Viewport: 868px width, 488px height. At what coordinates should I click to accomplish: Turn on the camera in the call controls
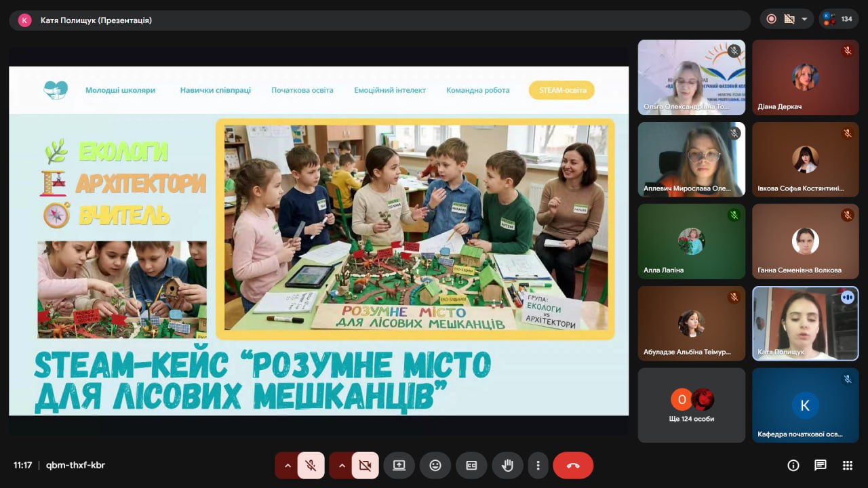(x=365, y=466)
